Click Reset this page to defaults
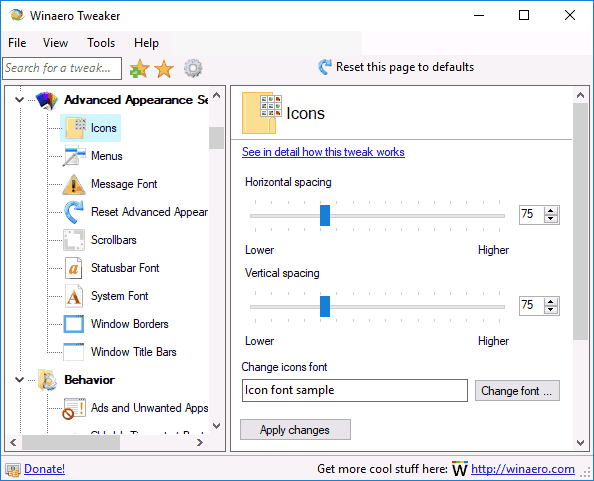 click(396, 67)
